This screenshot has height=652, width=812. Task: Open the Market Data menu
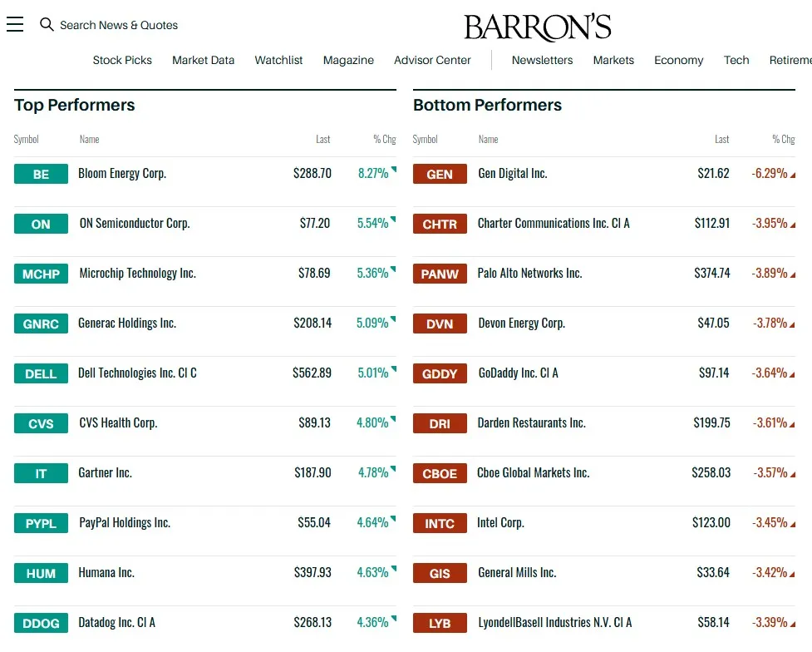click(203, 60)
